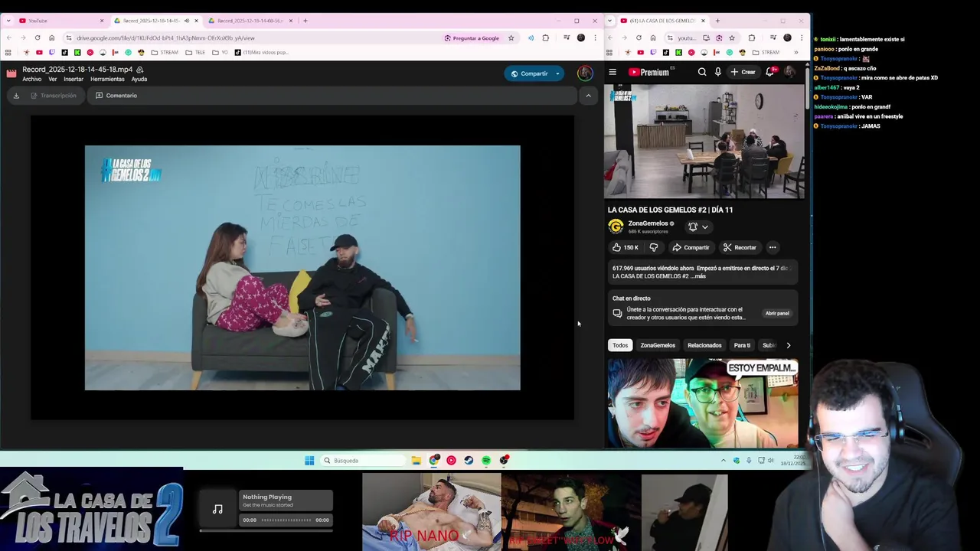Reload the YouTube page in right browser
This screenshot has height=551, width=980.
[x=639, y=37]
